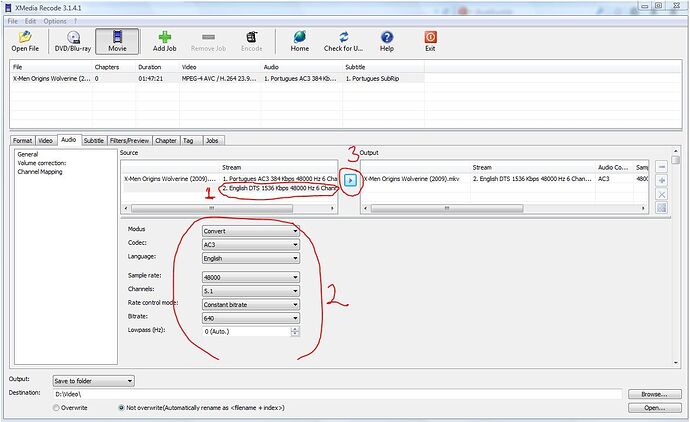Click the add-stream arrow button between Source and Output
The image size is (690, 422).
click(x=350, y=180)
